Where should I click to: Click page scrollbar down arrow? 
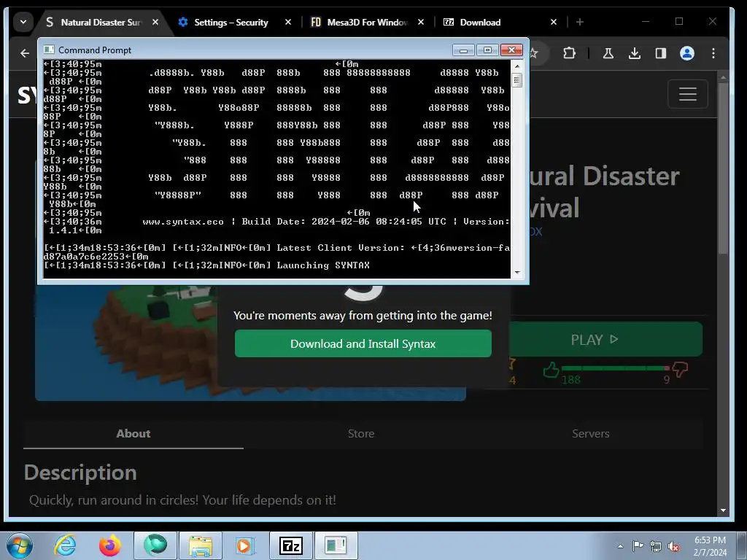(x=723, y=510)
